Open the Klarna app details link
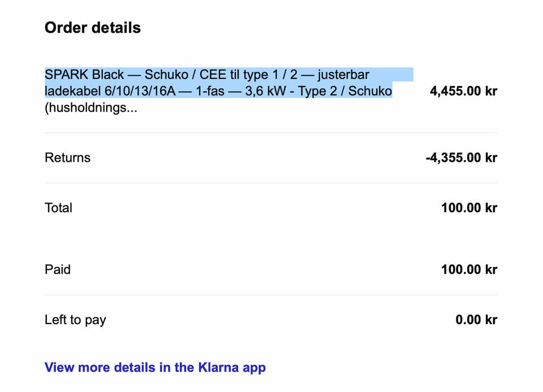The width and height of the screenshot is (543, 392). click(155, 368)
